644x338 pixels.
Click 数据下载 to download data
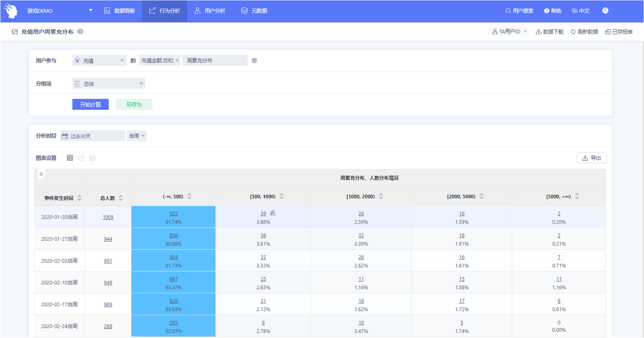(x=550, y=32)
